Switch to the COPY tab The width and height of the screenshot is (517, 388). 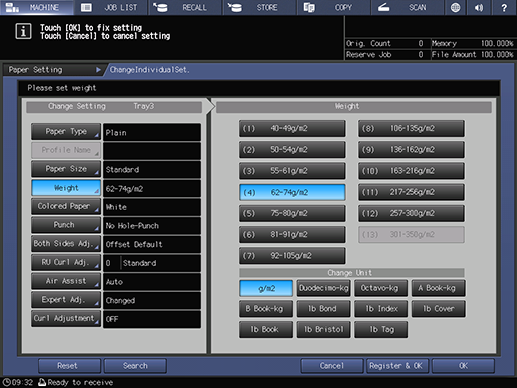coord(333,7)
